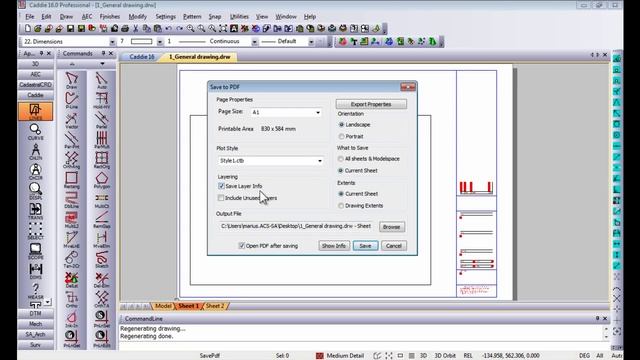Choose the Tan-2Ci command icon
This screenshot has width=640, height=360.
[71, 259]
